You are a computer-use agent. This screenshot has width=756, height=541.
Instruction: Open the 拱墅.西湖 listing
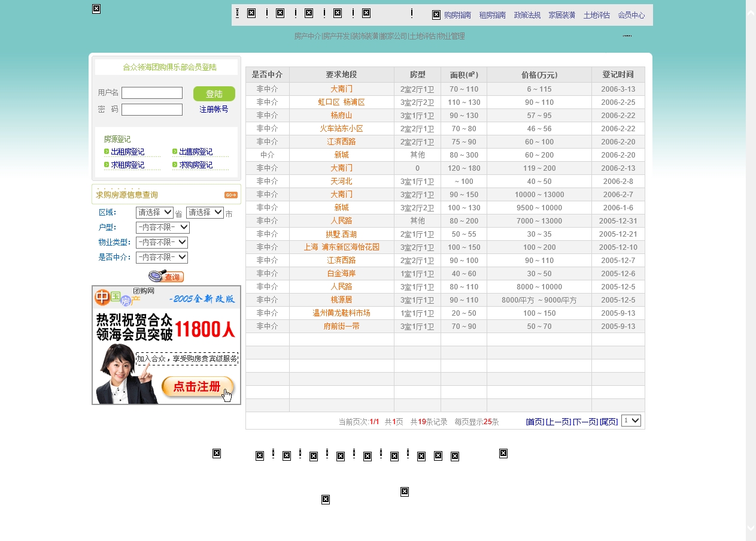(342, 234)
